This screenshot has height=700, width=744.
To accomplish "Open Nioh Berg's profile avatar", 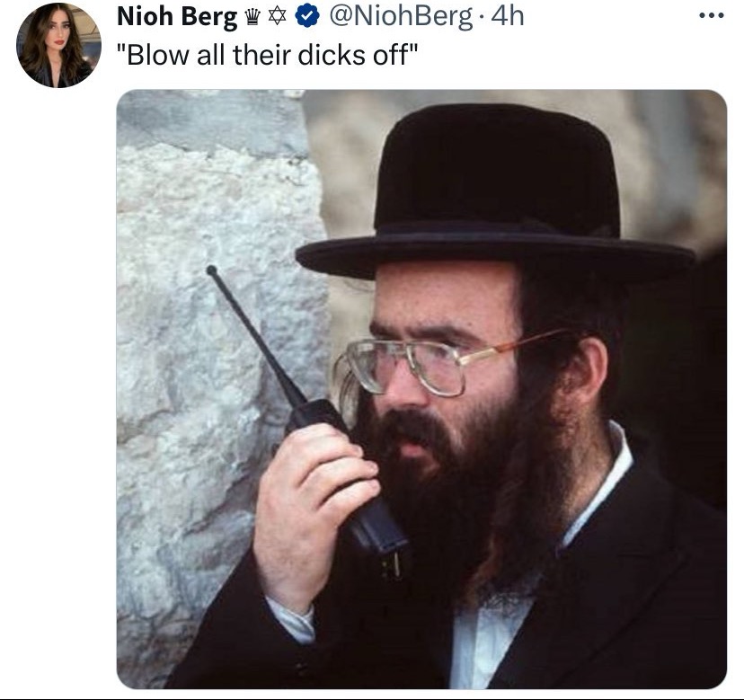I will click(58, 46).
